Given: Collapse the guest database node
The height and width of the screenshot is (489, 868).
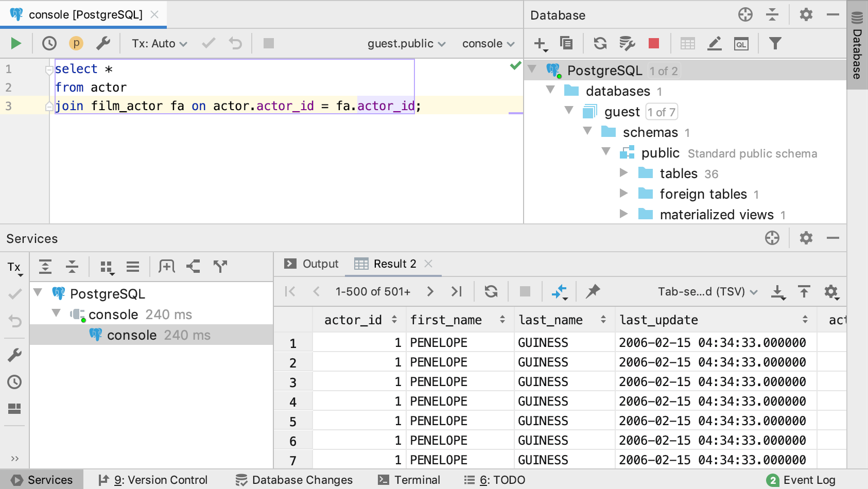Looking at the screenshot, I should click(x=569, y=111).
